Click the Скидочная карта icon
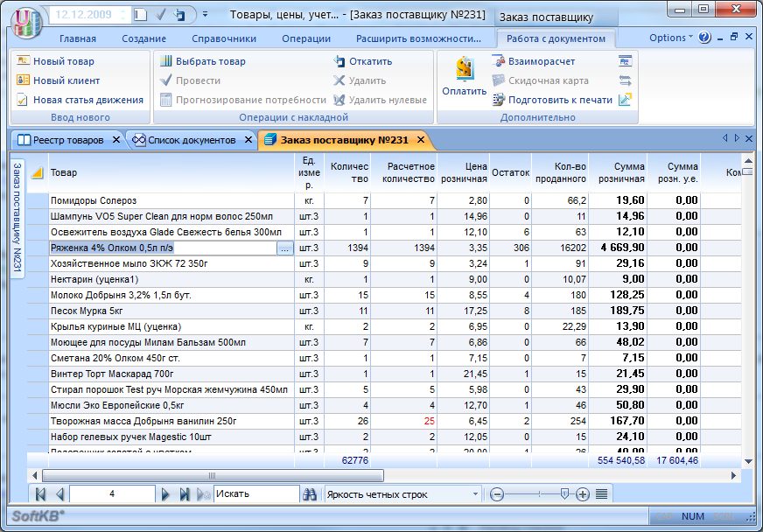Viewport: 763px width, 532px height. [499, 80]
